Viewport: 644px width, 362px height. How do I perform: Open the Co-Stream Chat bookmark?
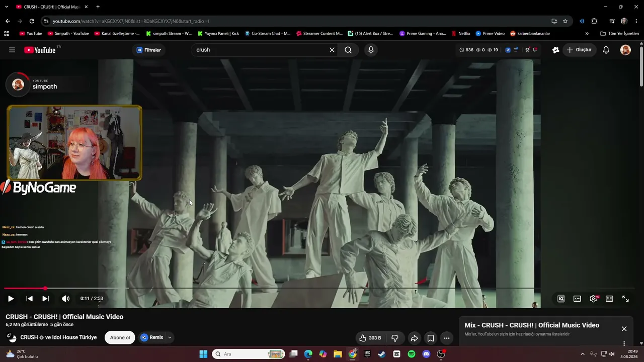click(268, 34)
